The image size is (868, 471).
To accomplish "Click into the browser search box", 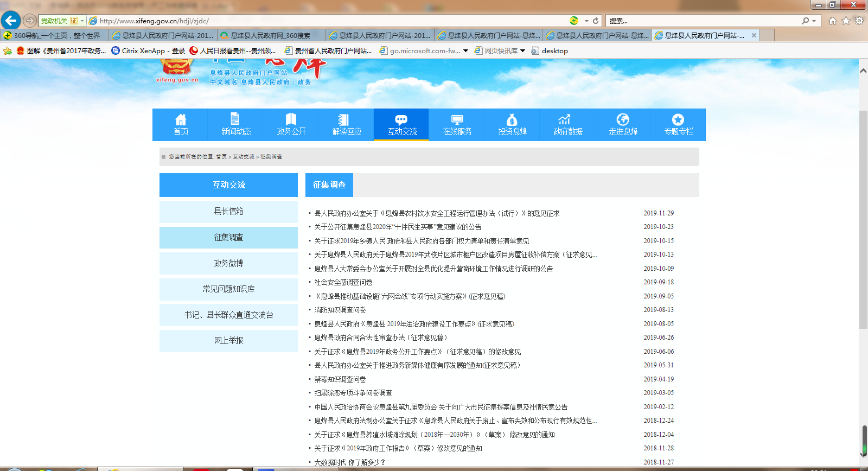I will pos(703,21).
